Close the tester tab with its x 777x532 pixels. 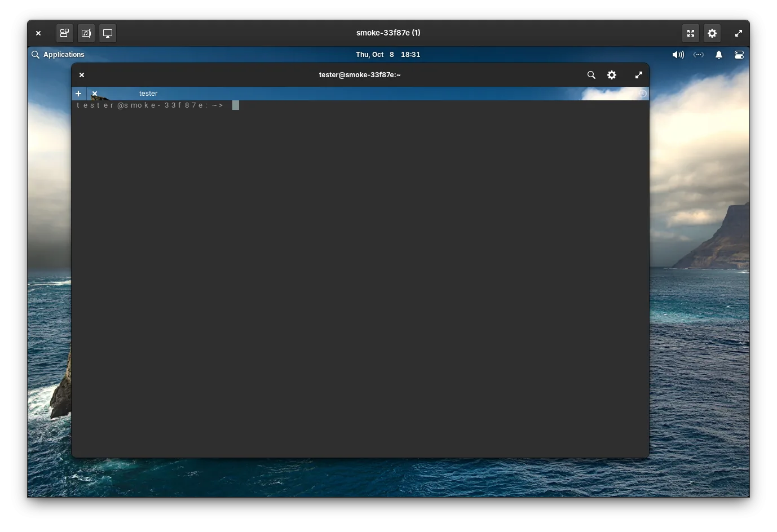(x=95, y=94)
